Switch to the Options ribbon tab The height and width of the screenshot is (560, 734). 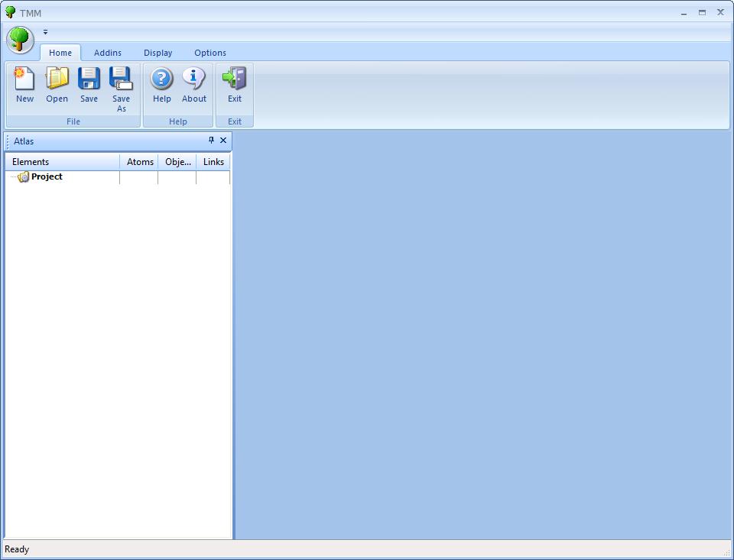(x=210, y=53)
